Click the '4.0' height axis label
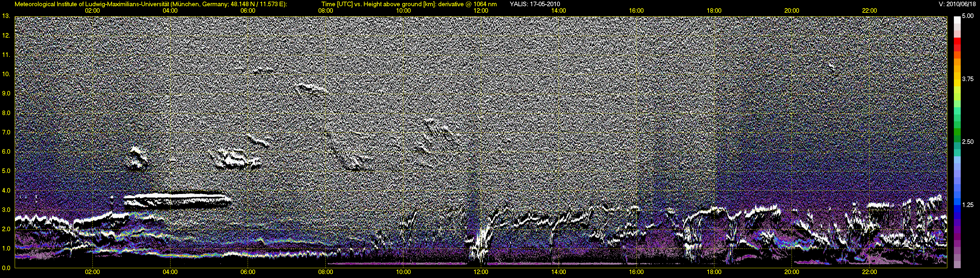Screen dimensions: 980x278 [x=6, y=190]
